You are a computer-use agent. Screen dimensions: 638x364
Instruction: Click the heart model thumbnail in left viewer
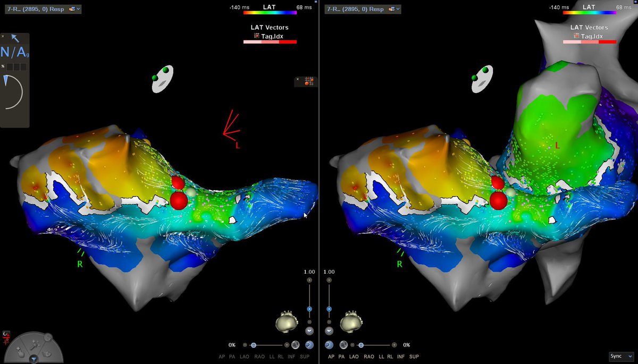pos(287,323)
